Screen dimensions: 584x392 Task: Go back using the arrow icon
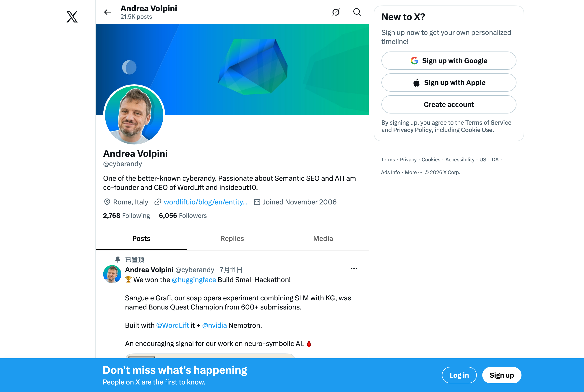107,12
